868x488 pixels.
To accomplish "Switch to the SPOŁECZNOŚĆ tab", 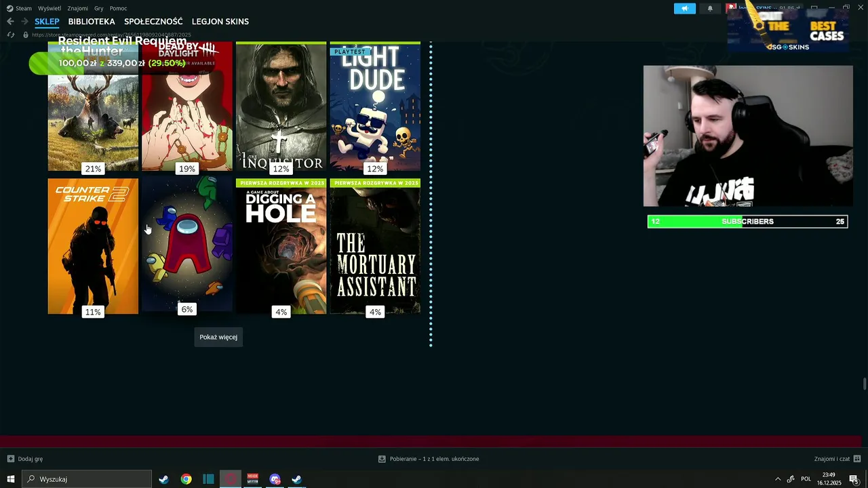I will [153, 22].
